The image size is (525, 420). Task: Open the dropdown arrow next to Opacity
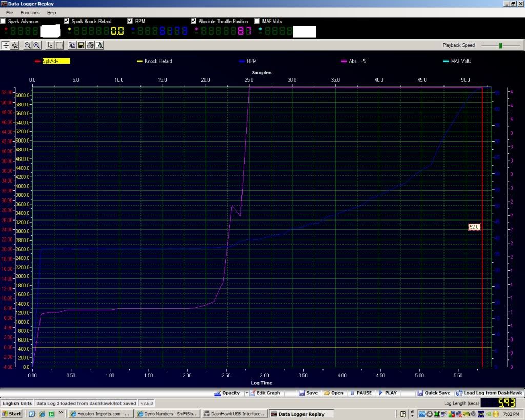coord(246,393)
